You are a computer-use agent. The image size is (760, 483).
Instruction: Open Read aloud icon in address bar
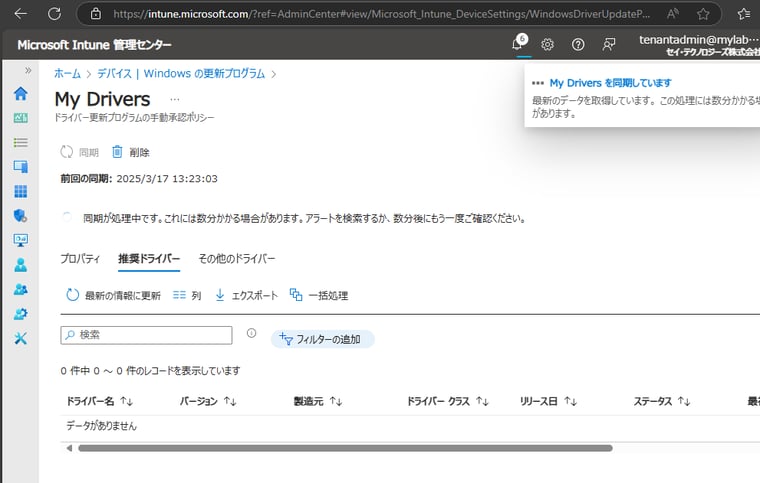[x=672, y=14]
